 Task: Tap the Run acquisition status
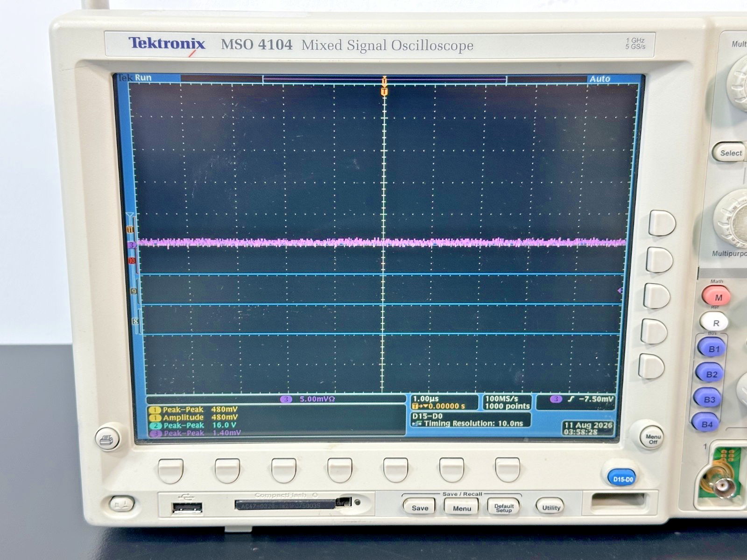(x=143, y=78)
